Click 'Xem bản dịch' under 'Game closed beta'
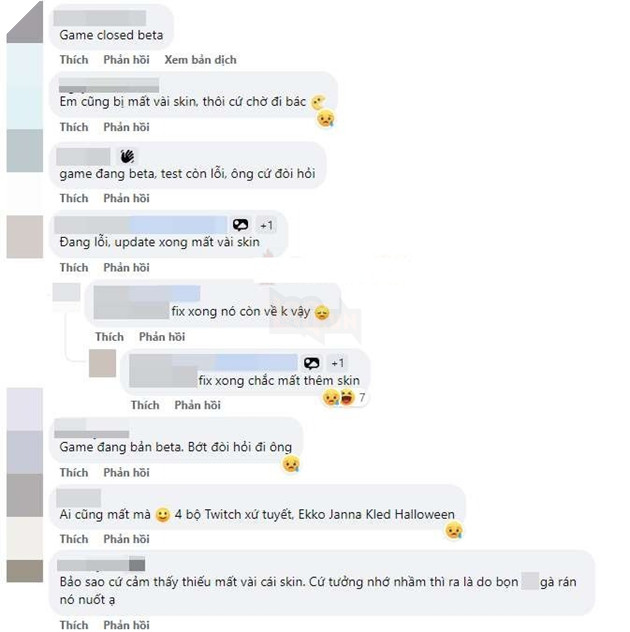 [x=200, y=60]
